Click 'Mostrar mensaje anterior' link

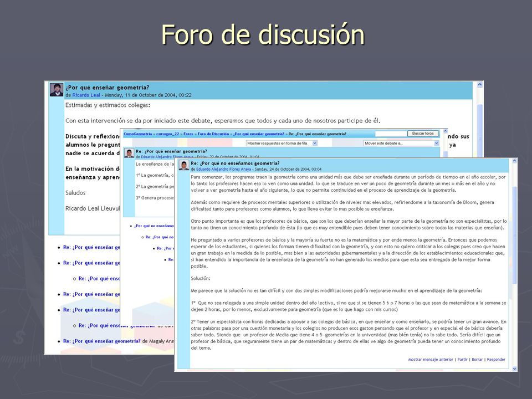431,359
